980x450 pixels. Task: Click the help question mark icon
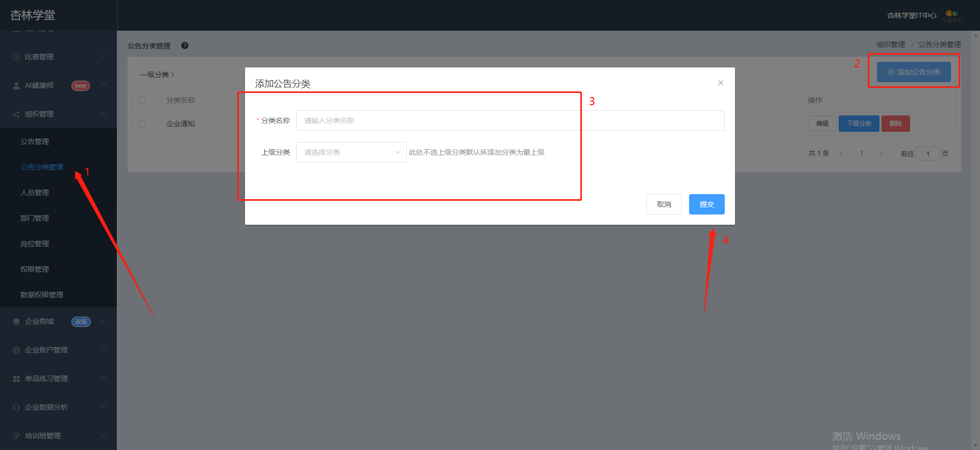click(x=185, y=45)
